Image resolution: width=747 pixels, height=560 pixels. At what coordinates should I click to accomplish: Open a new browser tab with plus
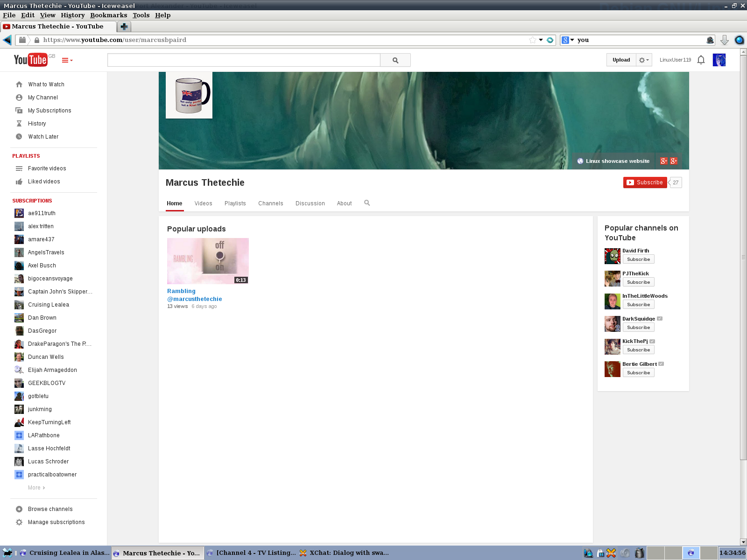pyautogui.click(x=124, y=27)
